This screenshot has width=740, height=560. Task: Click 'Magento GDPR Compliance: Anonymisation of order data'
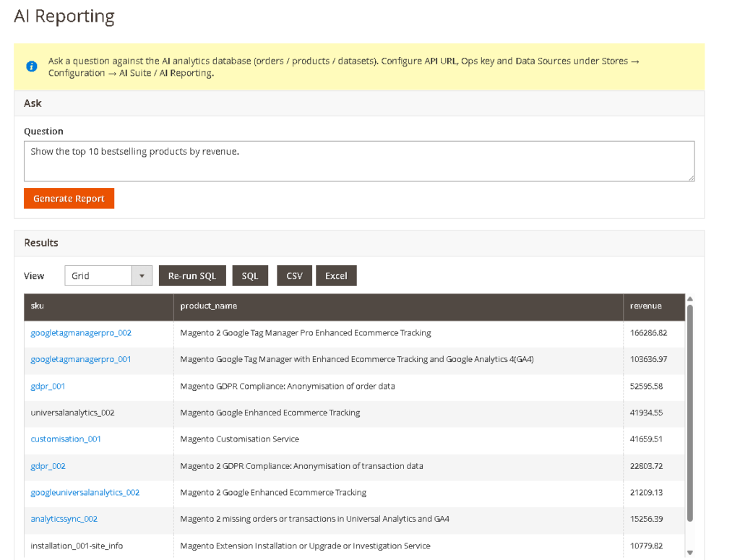[288, 386]
